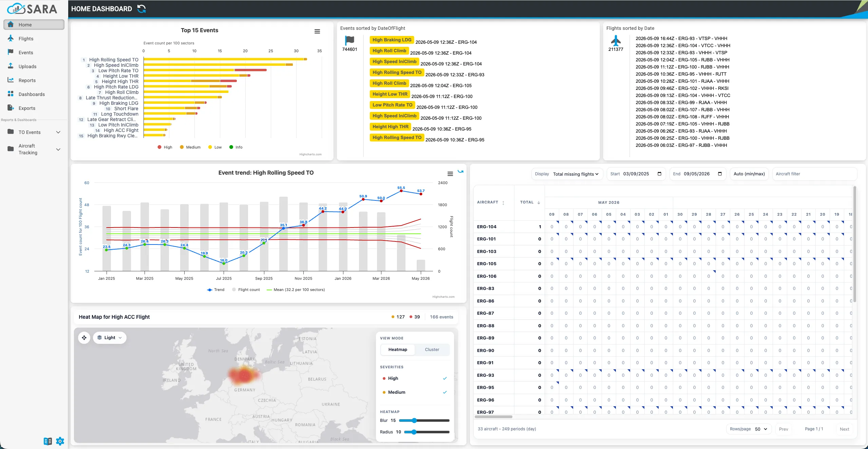Screen dimensions: 868x449
Task: Click the Prev page button
Action: pyautogui.click(x=783, y=429)
